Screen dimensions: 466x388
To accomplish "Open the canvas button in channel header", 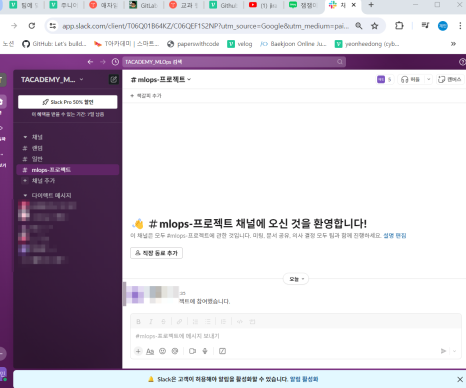I will (450, 79).
